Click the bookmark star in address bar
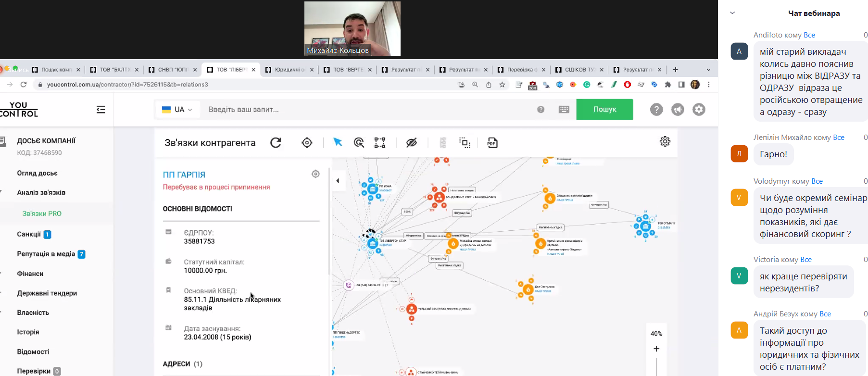Screen dimensions: 868x376 pyautogui.click(x=502, y=85)
